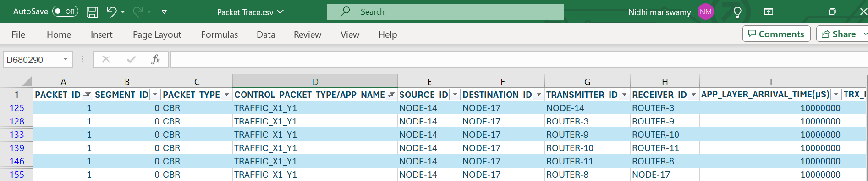Open the DESTINATION_ID filter dropdown
The image size is (868, 181).
[539, 95]
